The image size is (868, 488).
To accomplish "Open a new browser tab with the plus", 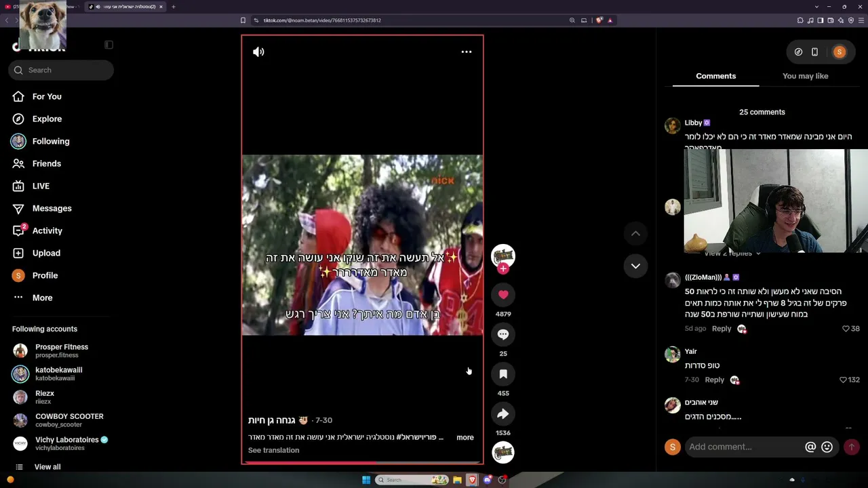I will (x=173, y=7).
